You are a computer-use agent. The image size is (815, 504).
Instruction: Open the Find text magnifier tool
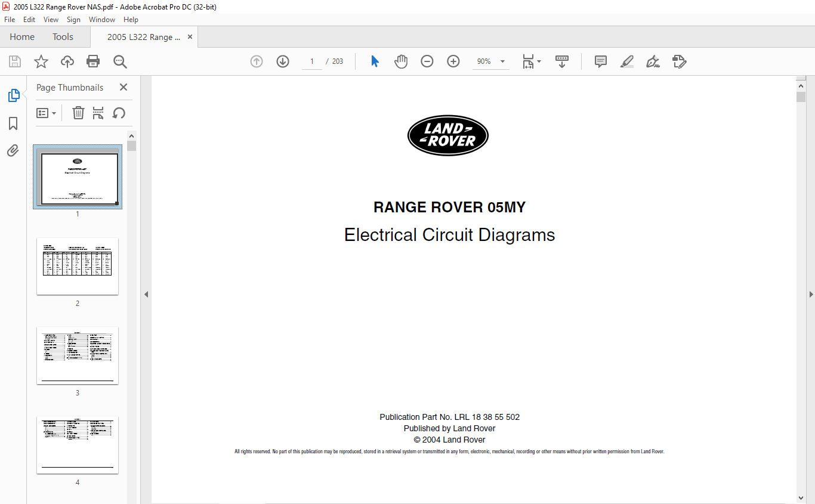pos(120,61)
